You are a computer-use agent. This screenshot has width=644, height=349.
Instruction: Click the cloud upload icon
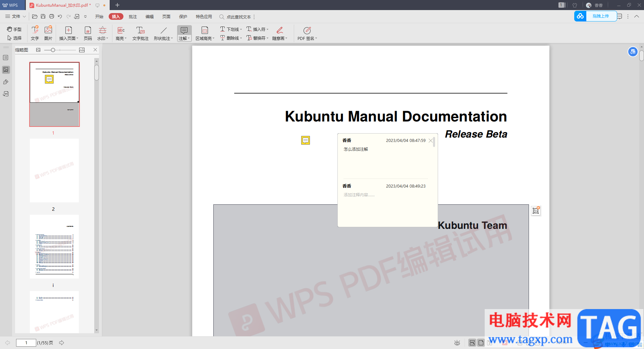[580, 16]
